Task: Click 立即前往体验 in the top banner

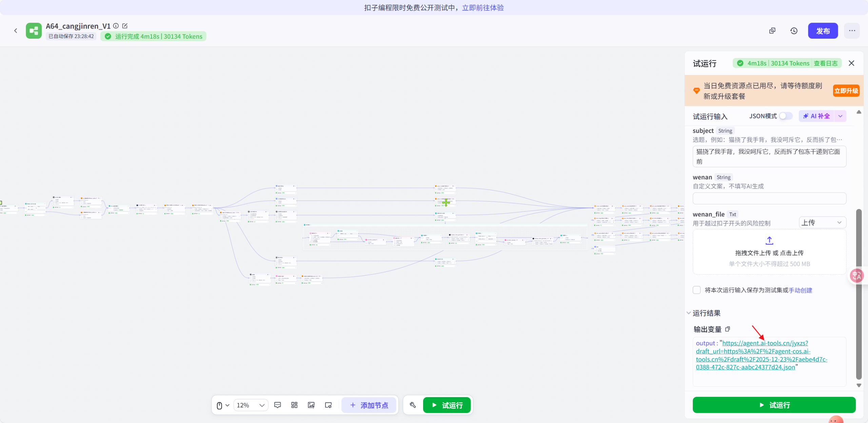Action: (x=483, y=7)
